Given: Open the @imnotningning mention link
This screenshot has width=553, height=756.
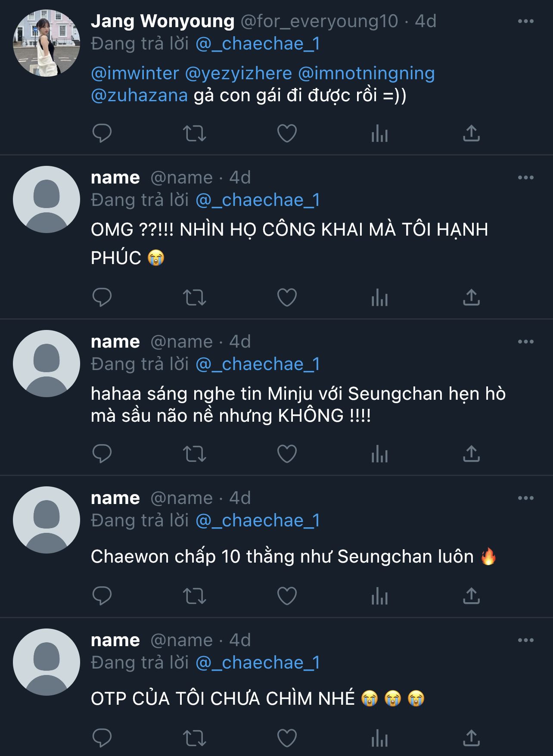Looking at the screenshot, I should tap(366, 73).
